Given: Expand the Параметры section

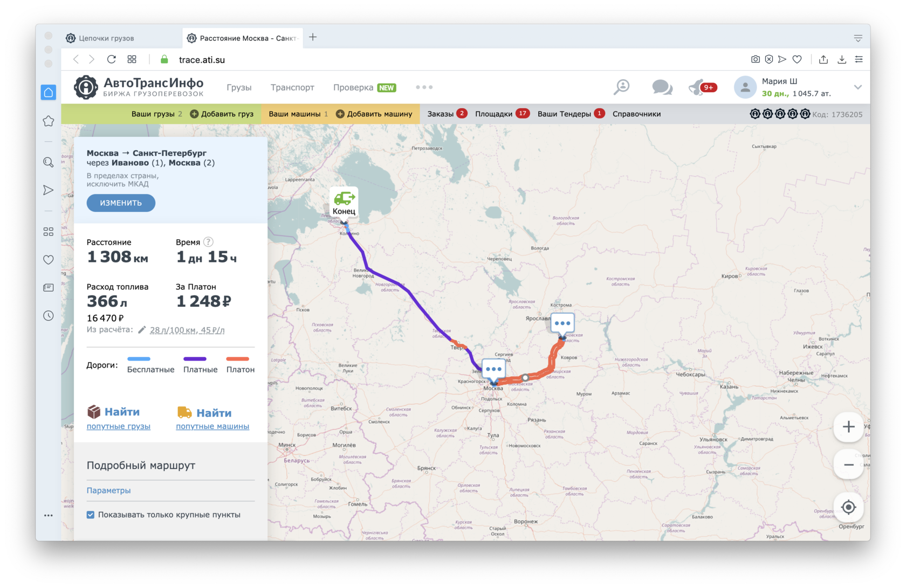Looking at the screenshot, I should pos(108,490).
